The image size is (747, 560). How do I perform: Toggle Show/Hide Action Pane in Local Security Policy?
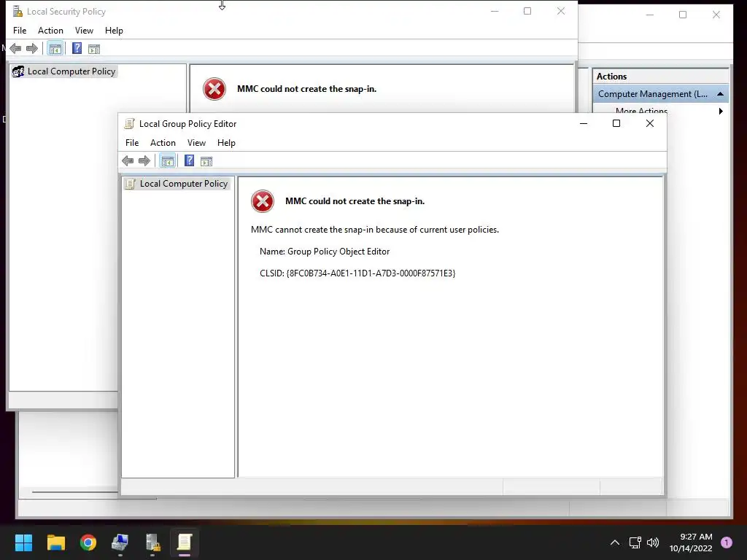click(x=94, y=49)
